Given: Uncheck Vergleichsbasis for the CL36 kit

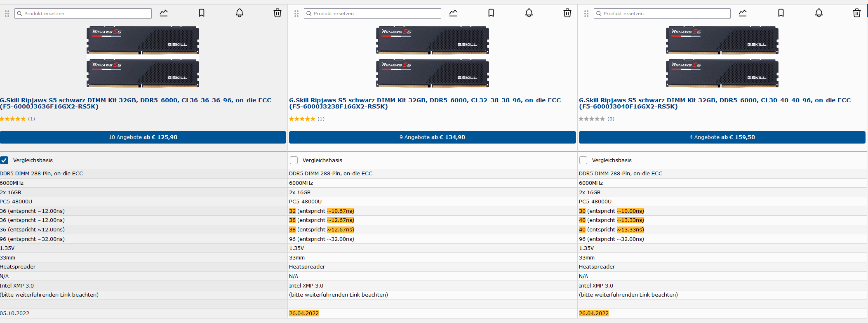Looking at the screenshot, I should click(4, 160).
